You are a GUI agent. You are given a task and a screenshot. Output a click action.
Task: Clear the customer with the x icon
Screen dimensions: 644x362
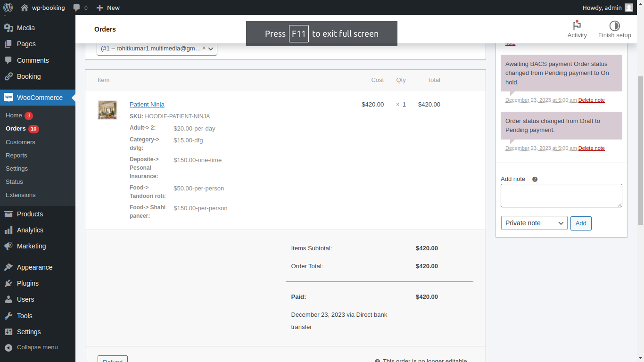pos(204,48)
